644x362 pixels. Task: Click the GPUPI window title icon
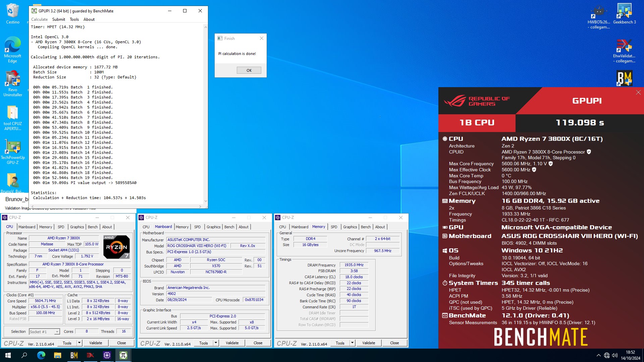[x=34, y=11]
